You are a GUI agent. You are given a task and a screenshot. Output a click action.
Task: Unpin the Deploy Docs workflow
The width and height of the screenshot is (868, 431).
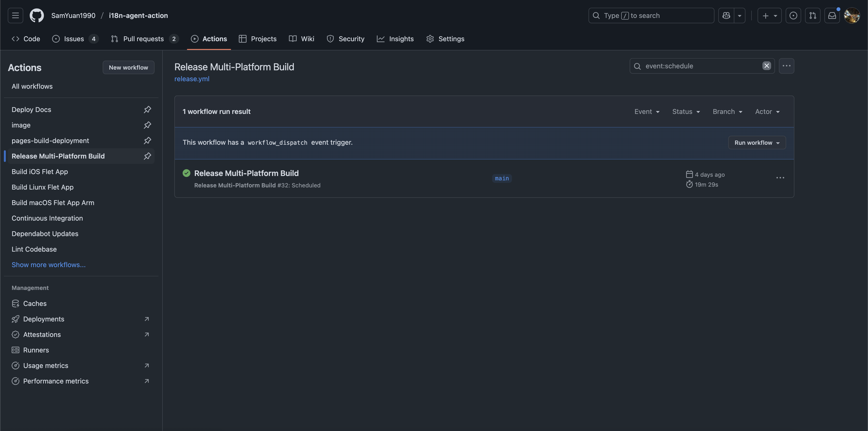(x=147, y=110)
